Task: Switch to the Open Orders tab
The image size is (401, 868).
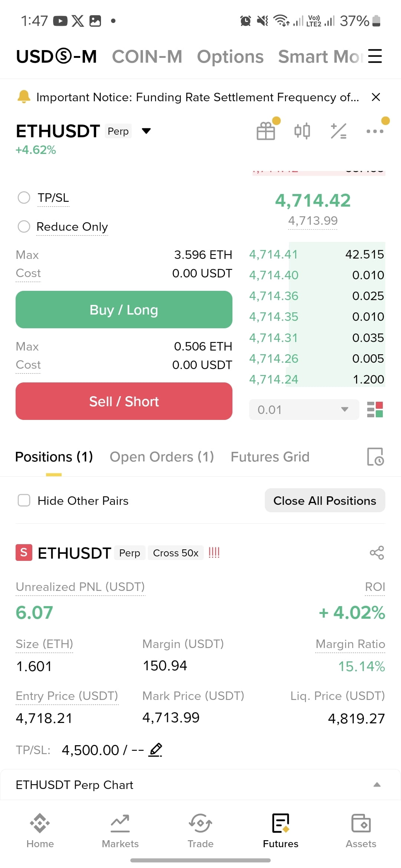Action: tap(162, 457)
